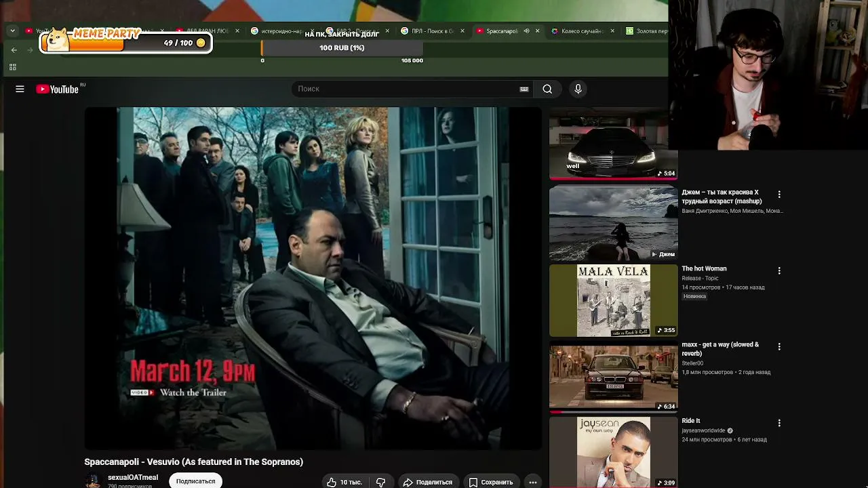Screen dimensions: 868x488
Task: Click the '10 тыс.' like count
Action: point(351,483)
